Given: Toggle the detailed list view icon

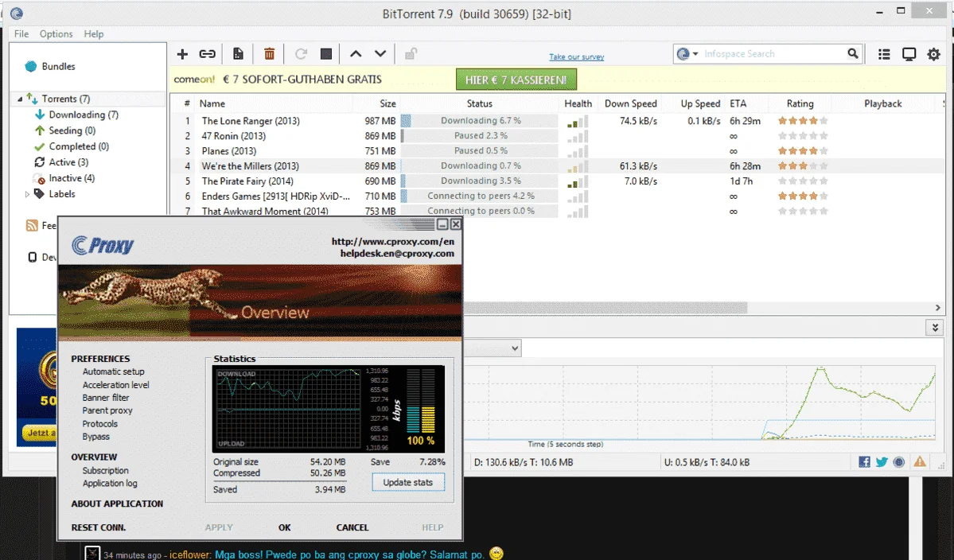Looking at the screenshot, I should click(884, 54).
